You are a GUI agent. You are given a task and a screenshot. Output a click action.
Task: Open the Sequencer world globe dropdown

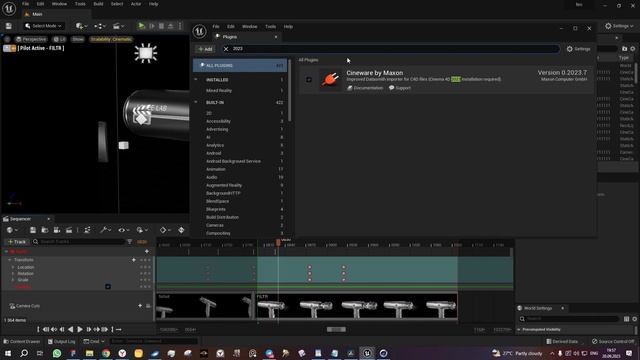12,230
